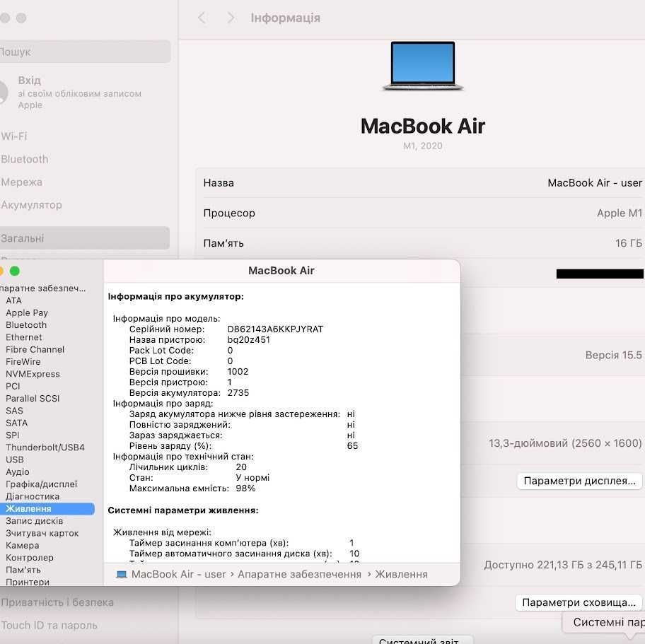
Task: Click device name value bq20z451
Action: tap(248, 340)
